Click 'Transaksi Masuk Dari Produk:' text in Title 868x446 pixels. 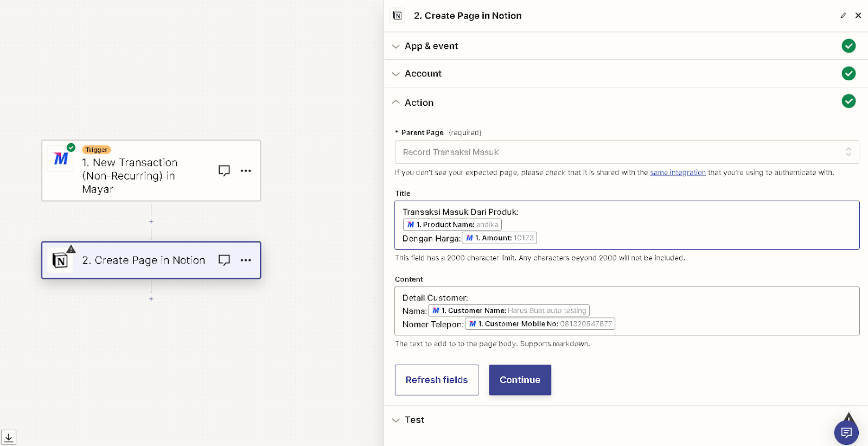[x=461, y=212]
